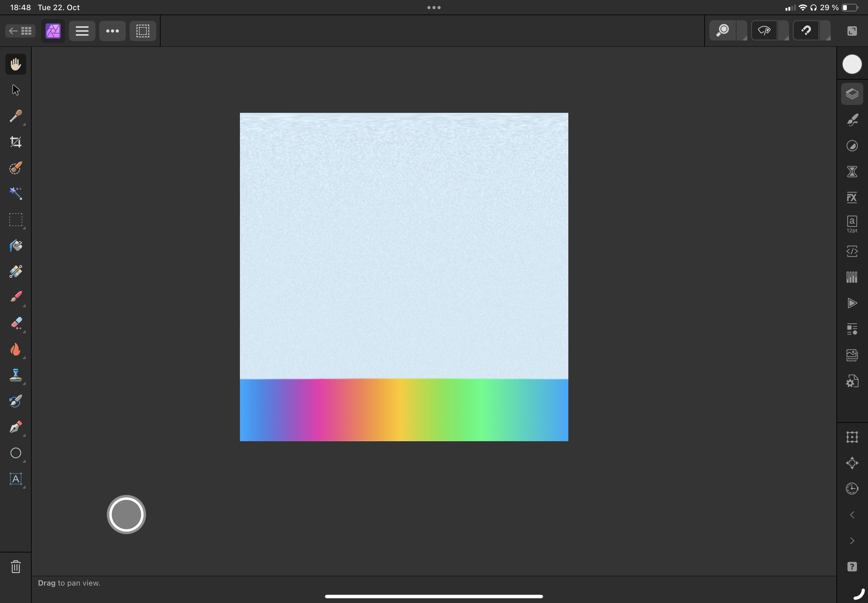
Task: Select the Ellipse shape tool
Action: pyautogui.click(x=15, y=453)
